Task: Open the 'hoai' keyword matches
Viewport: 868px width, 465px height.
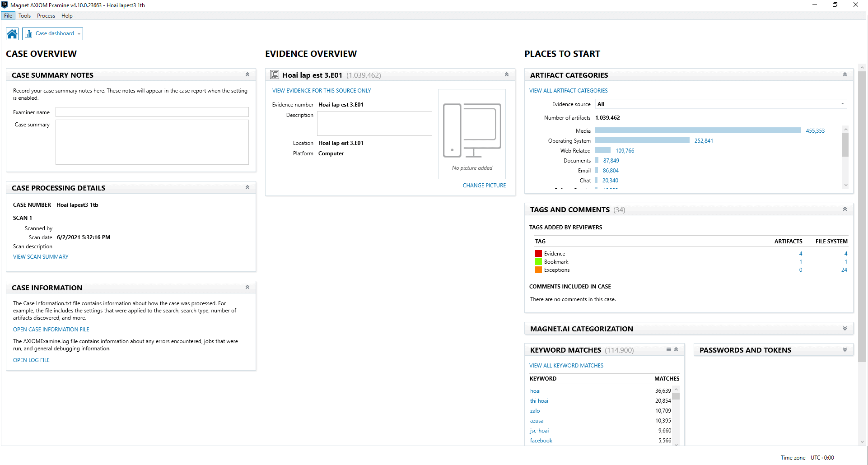Action: 535,391
